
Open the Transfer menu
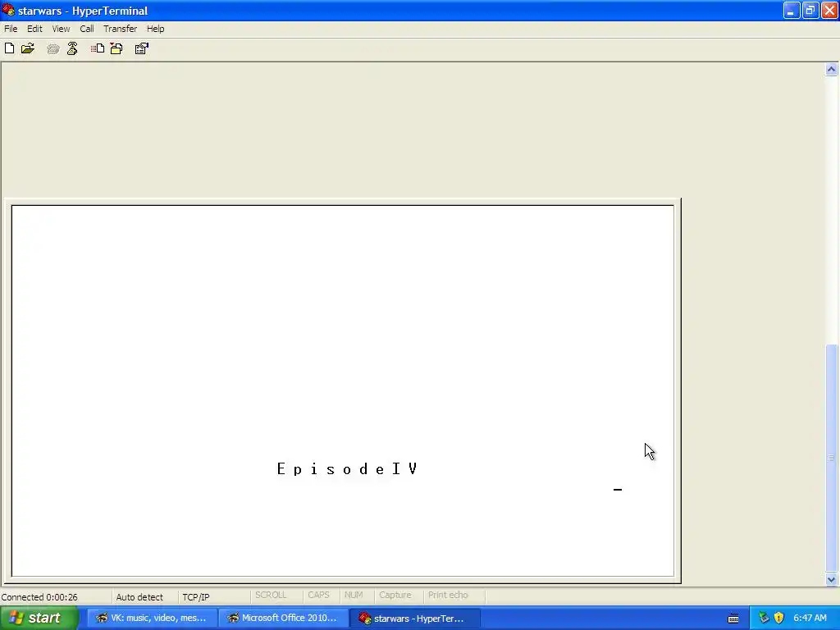(x=120, y=29)
